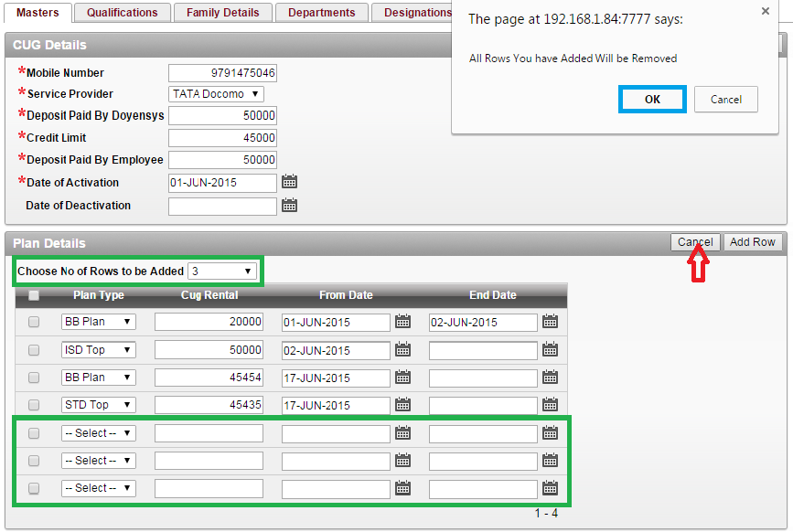Open From Date calendar in first empty plan row
The image size is (793, 532).
click(402, 432)
